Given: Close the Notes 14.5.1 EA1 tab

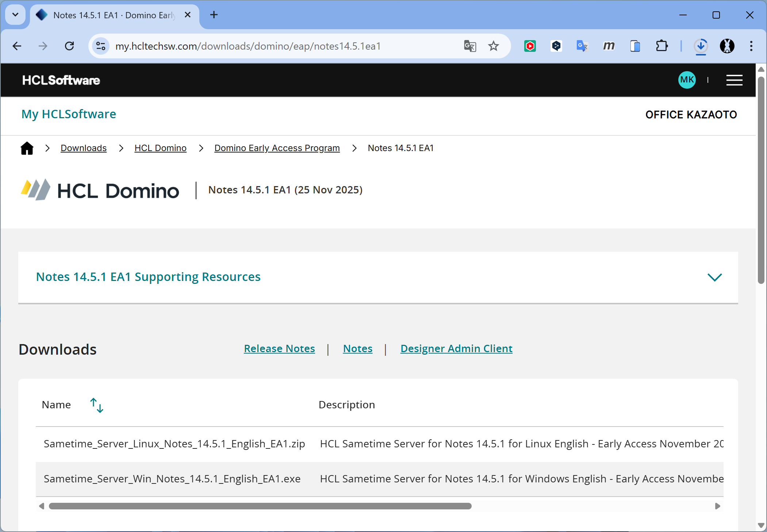Looking at the screenshot, I should tap(188, 15).
